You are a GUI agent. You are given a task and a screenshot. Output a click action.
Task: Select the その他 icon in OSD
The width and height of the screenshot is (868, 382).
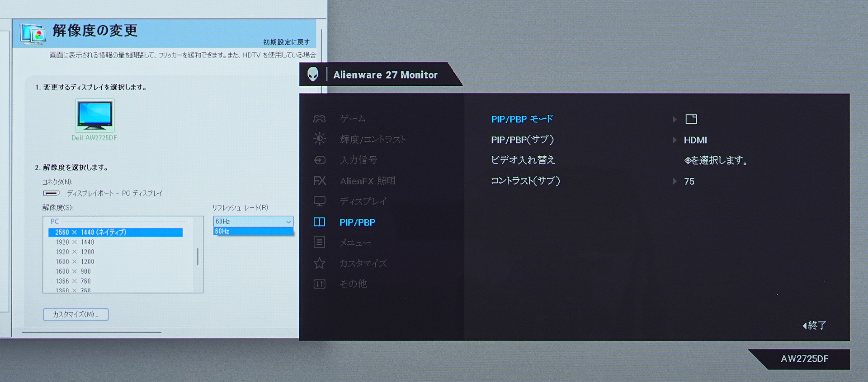[320, 284]
